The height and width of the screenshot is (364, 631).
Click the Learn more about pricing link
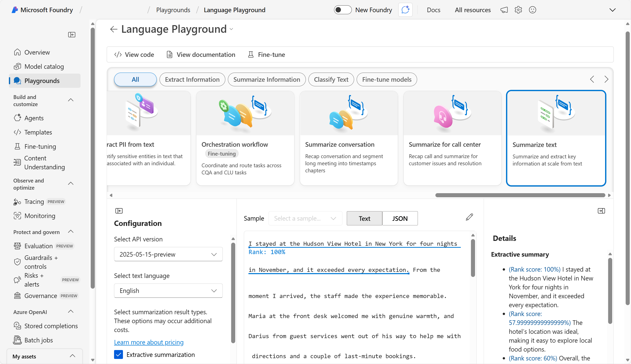pos(148,342)
